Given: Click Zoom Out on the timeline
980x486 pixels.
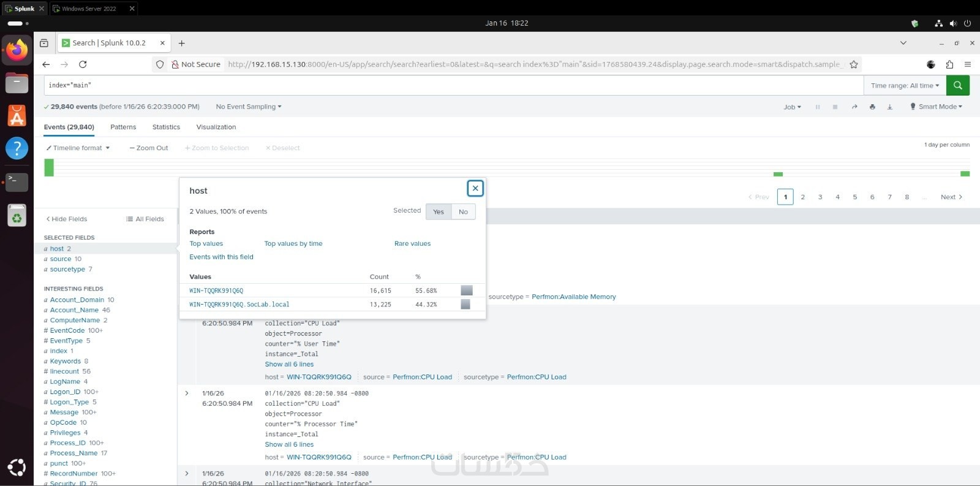Looking at the screenshot, I should tap(149, 148).
